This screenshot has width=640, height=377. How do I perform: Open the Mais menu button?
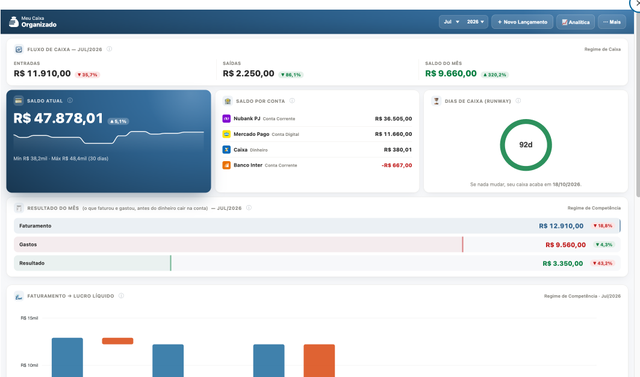(x=612, y=22)
